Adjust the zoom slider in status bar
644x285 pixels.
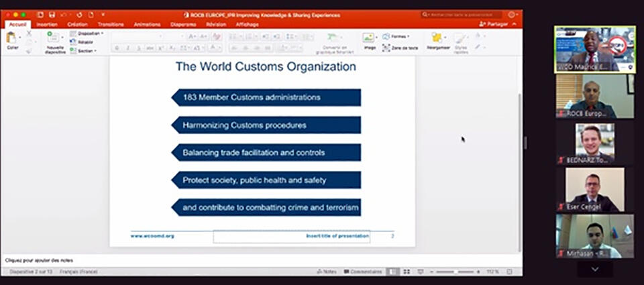tap(455, 272)
